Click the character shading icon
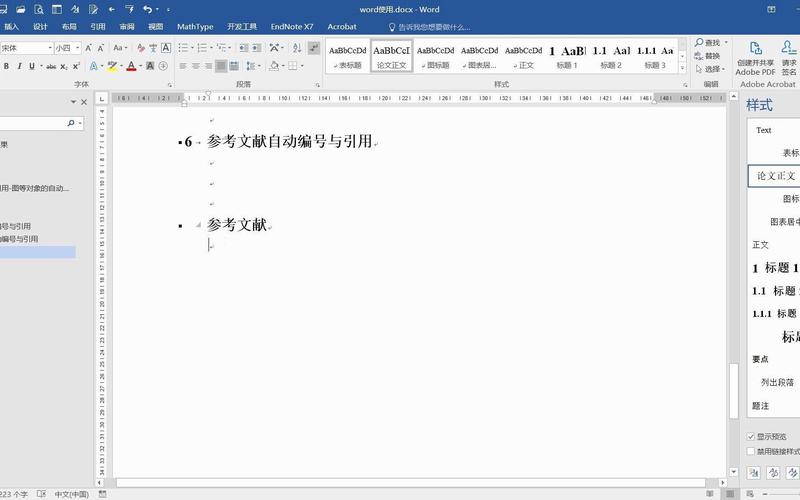 150,66
